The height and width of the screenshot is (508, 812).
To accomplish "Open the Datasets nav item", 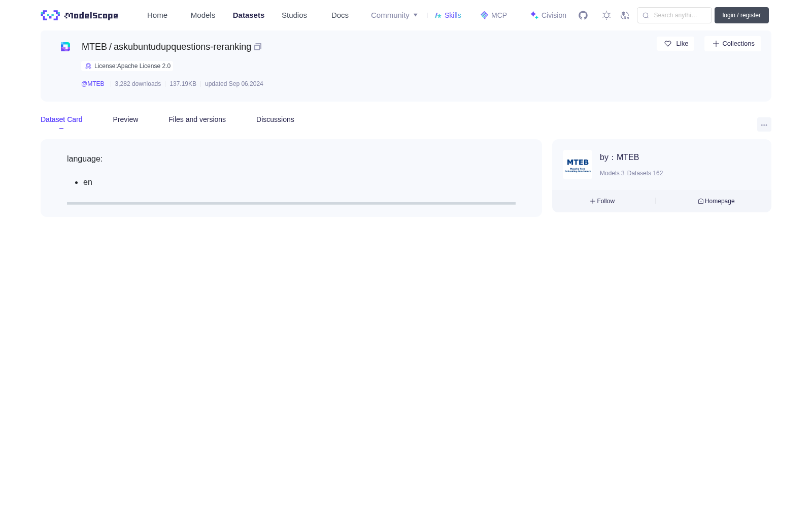I will (249, 15).
